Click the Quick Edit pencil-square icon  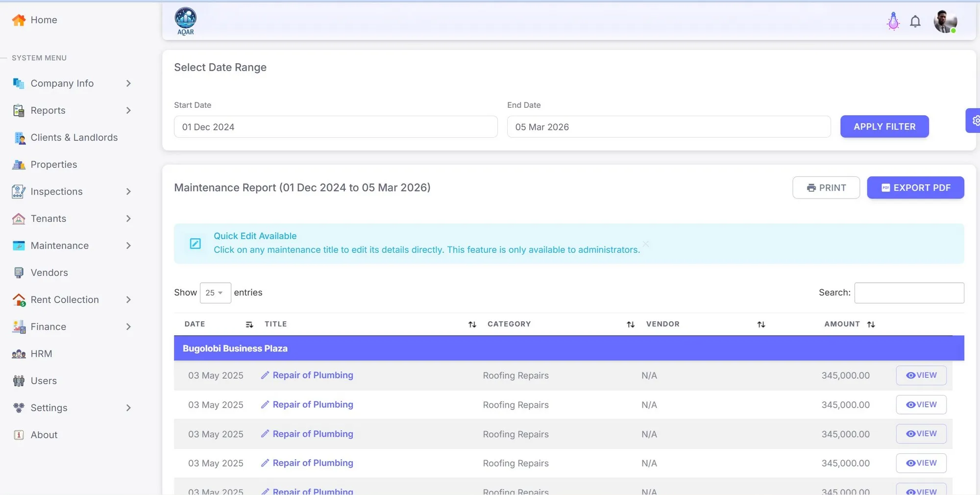[195, 244]
